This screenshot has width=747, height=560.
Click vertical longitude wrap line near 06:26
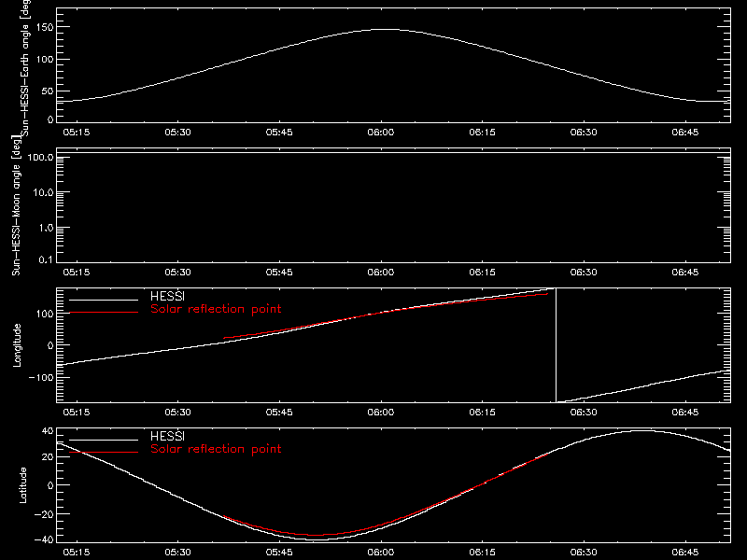(556, 345)
